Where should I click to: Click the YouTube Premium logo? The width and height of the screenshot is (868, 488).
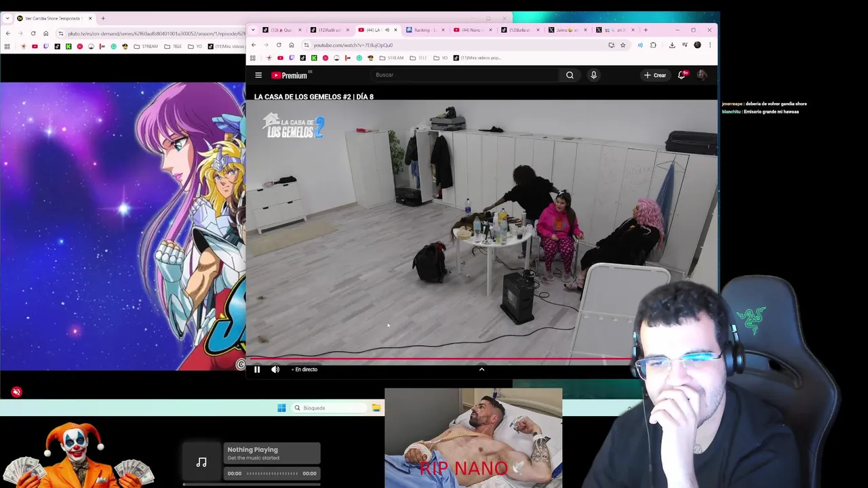point(290,75)
